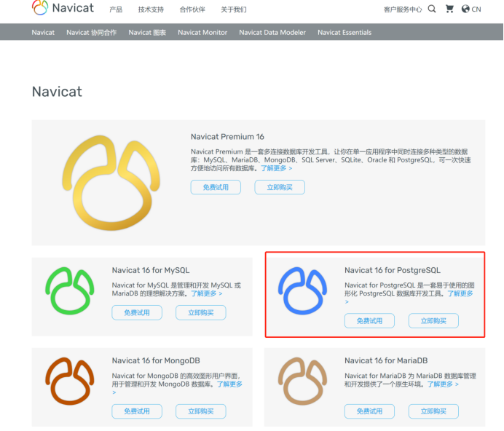Open 了解更多 link for MySQL
504x431 pixels.
click(207, 293)
